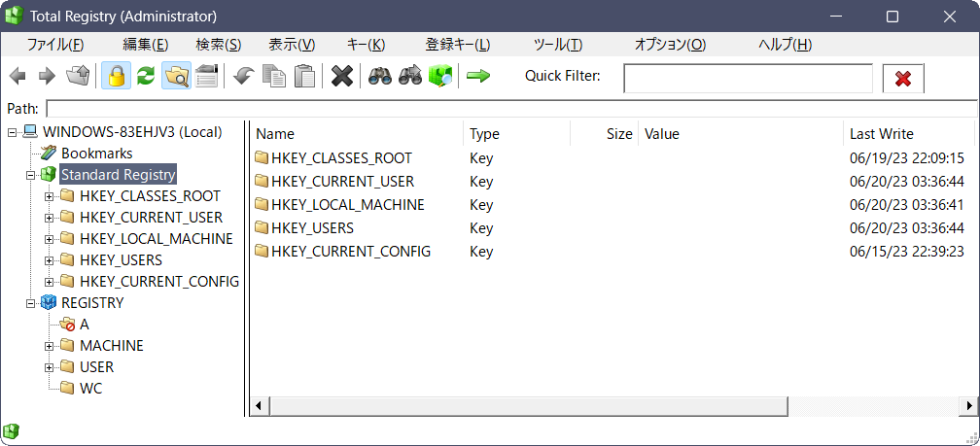Viewport: 980px width, 446px height.
Task: Expand HKEY_CLASSES_ROOT in the tree
Action: pos(49,196)
